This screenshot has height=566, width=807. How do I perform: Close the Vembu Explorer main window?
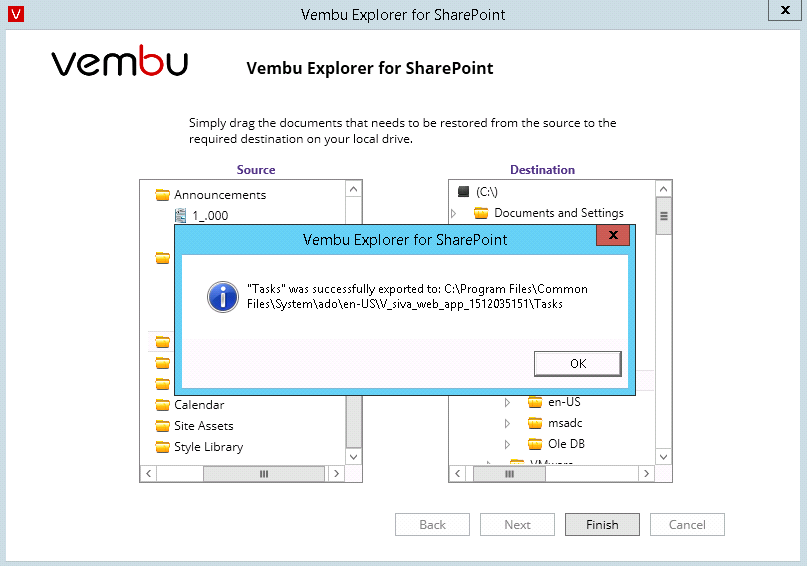coord(785,10)
